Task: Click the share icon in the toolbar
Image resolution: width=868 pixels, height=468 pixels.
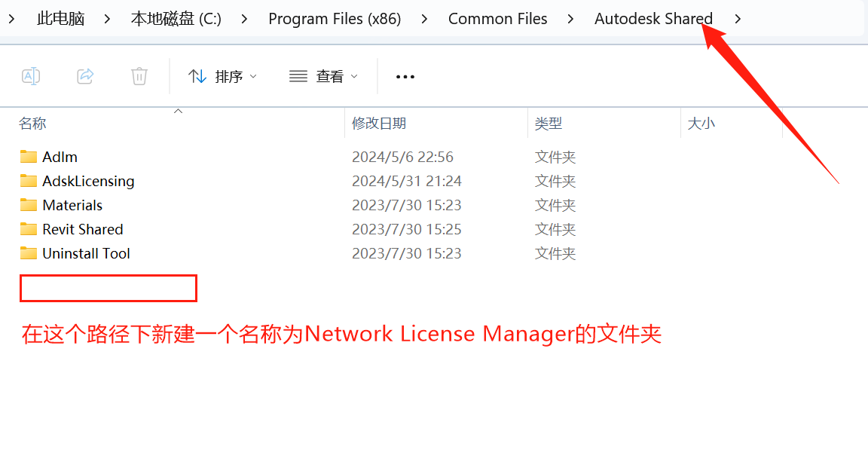Action: point(84,75)
